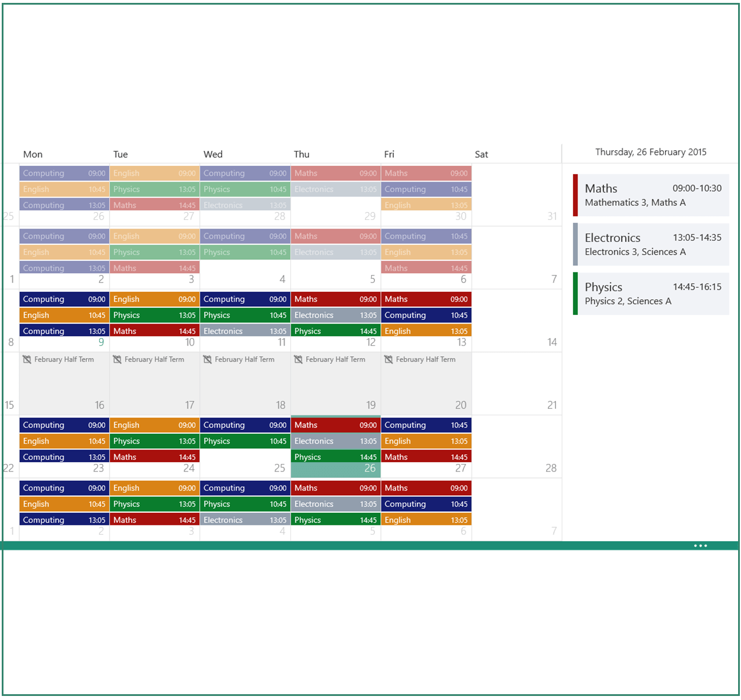741x700 pixels.
Task: Open the Physics 14:45-16:15 lesson card
Action: point(651,294)
